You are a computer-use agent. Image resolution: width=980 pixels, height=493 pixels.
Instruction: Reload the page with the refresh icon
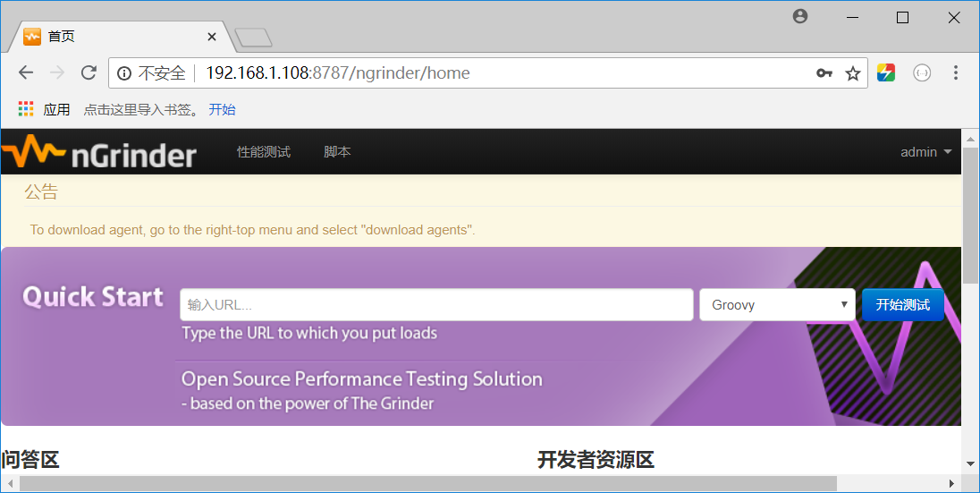click(89, 72)
